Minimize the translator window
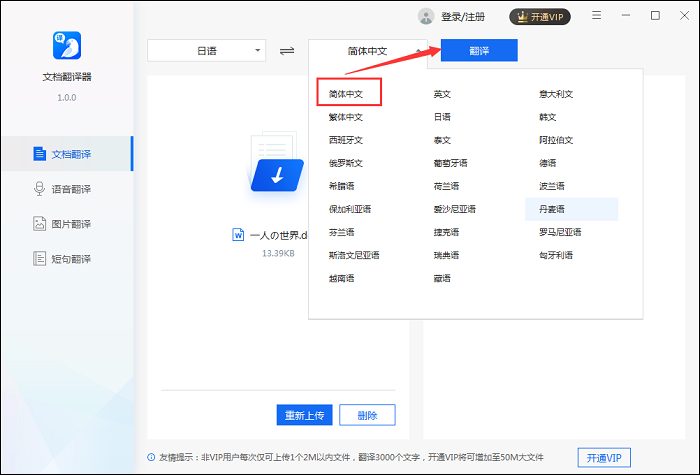The image size is (700, 475). pos(626,16)
